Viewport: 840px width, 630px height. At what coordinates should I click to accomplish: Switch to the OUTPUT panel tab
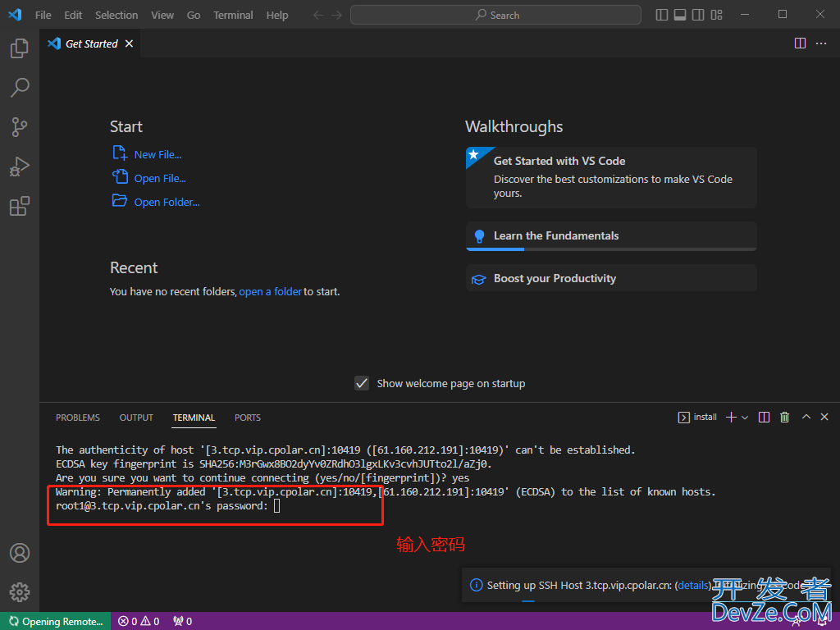click(136, 418)
